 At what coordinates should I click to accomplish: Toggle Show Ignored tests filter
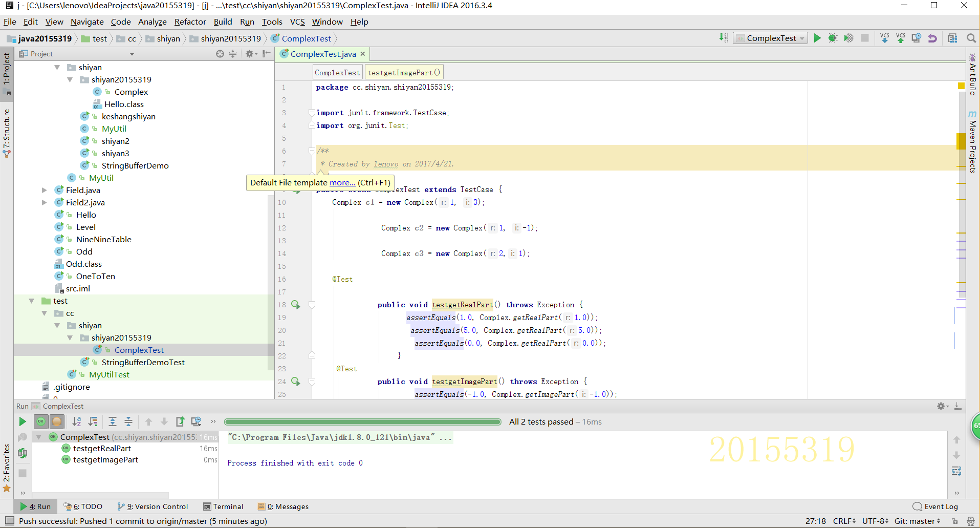pyautogui.click(x=57, y=421)
